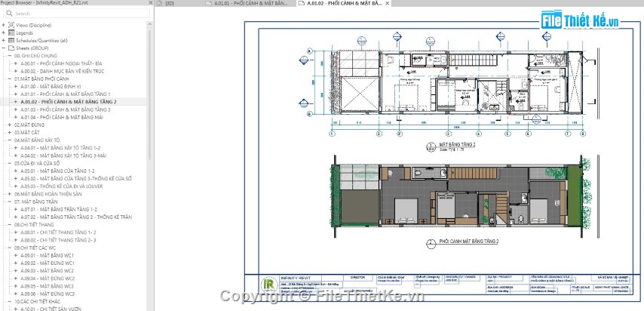644x311 pixels.
Task: Click the magnifier icon in search box
Action: pyautogui.click(x=10, y=14)
